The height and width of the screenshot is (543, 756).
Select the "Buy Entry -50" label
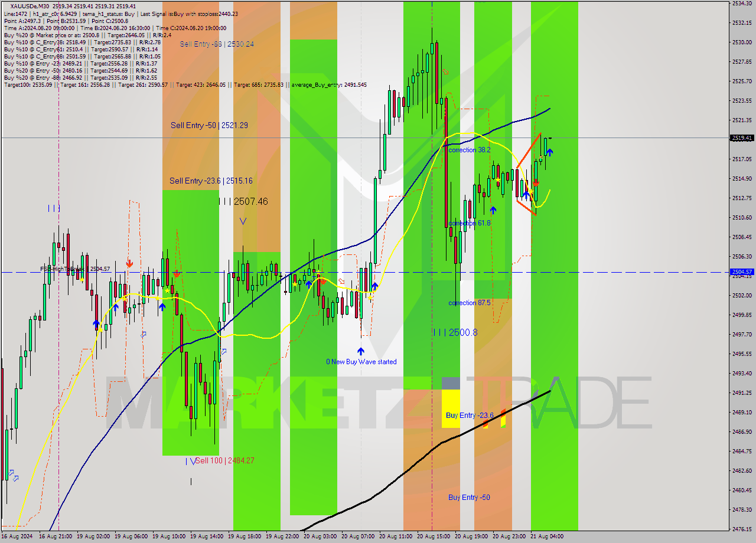(469, 498)
